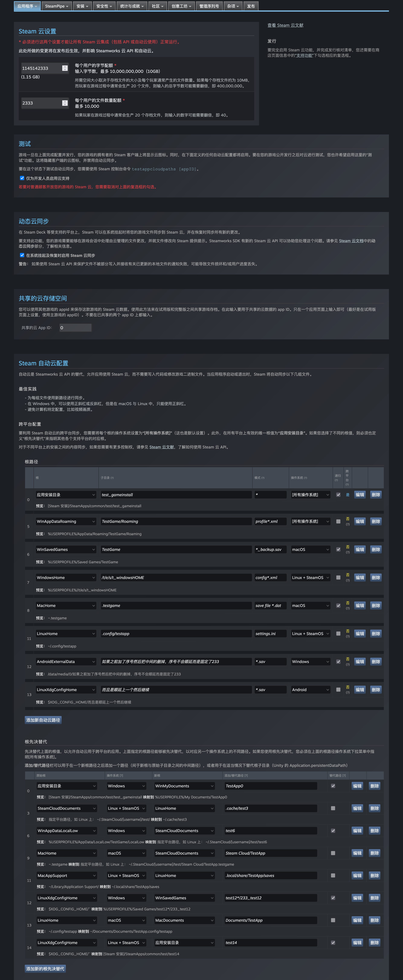Click the (?) help icon next to 子目录
This screenshot has height=980, width=403.
click(x=112, y=478)
